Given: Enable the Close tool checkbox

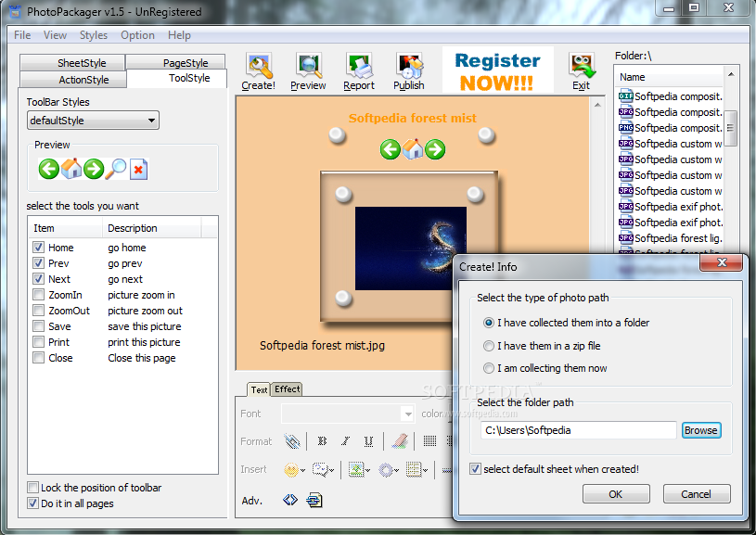Looking at the screenshot, I should 38,358.
